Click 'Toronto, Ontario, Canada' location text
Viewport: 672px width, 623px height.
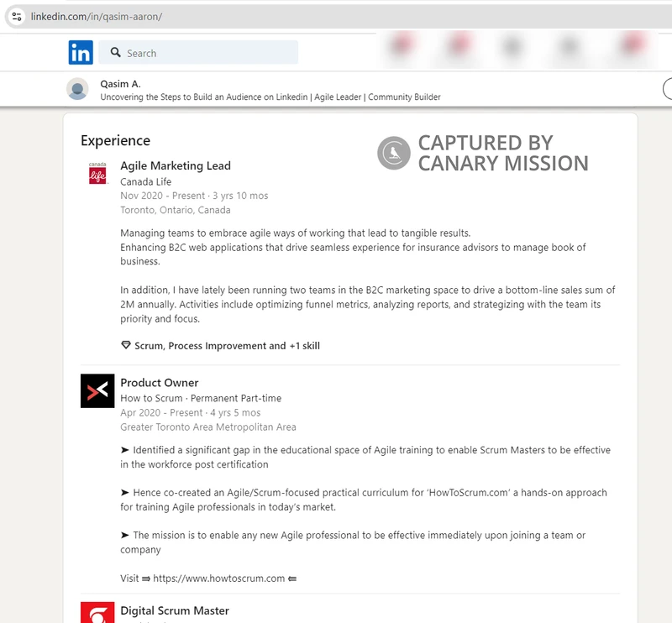coord(176,210)
